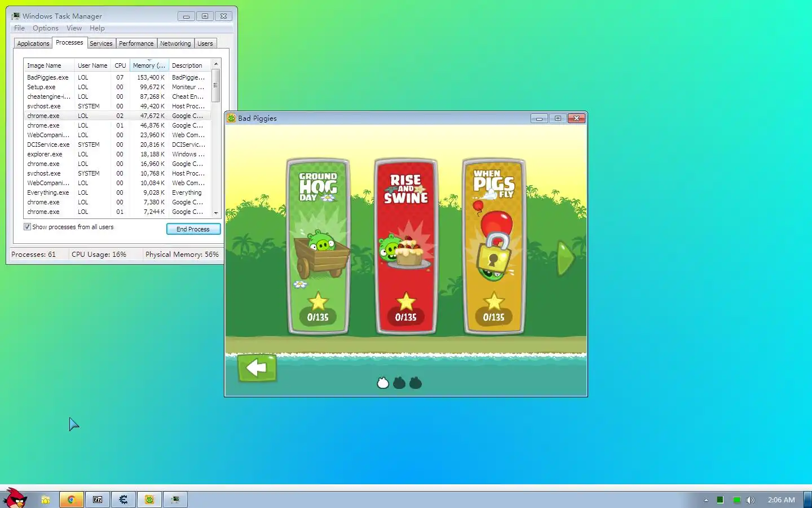
Task: Sort by the Description column header
Action: [190, 65]
